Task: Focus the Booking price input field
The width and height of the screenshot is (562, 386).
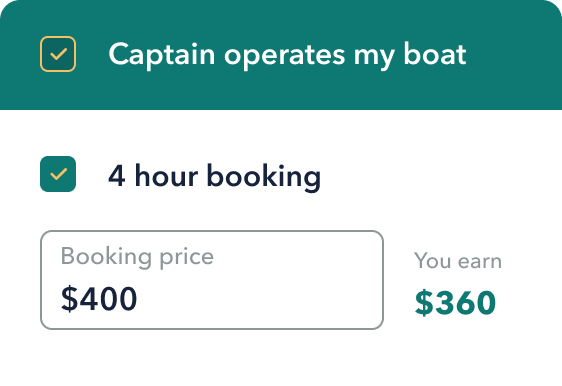Action: coord(212,280)
